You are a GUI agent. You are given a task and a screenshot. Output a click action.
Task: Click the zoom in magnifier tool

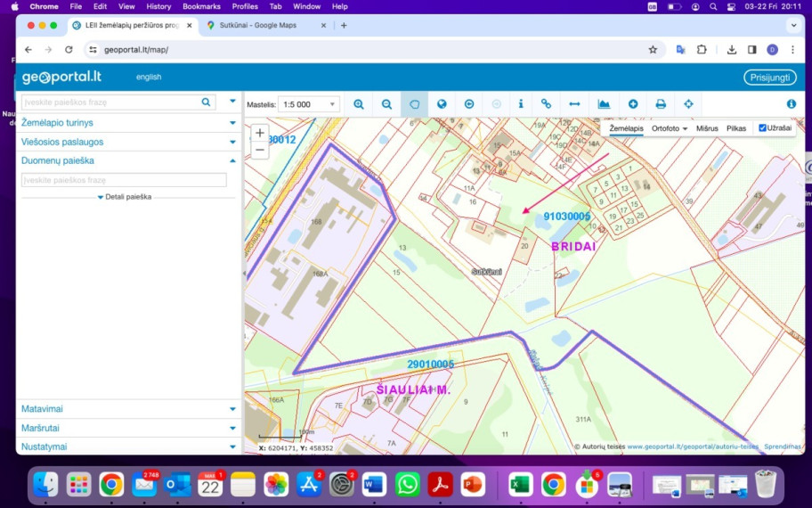tap(359, 104)
